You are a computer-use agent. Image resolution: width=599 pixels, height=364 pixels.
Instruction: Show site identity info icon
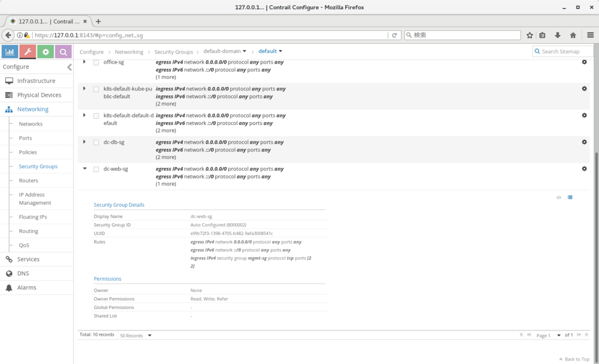click(x=19, y=35)
